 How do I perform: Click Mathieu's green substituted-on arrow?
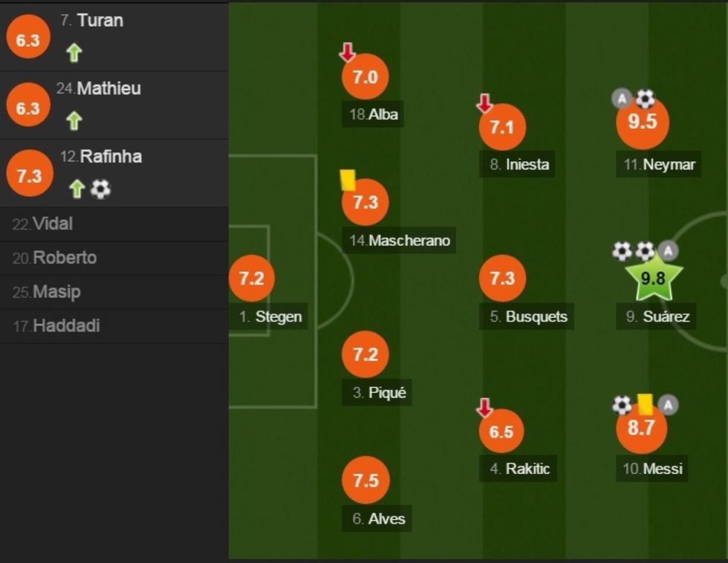[x=74, y=120]
